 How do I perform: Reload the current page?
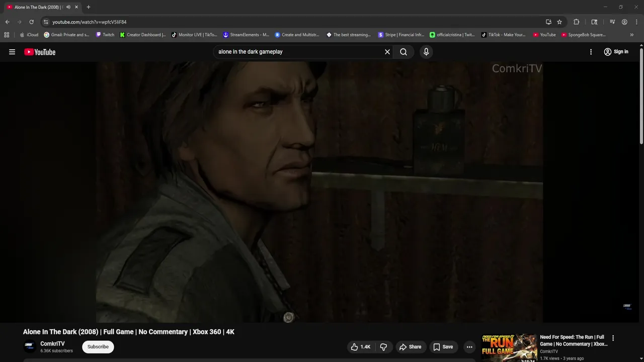tap(31, 22)
